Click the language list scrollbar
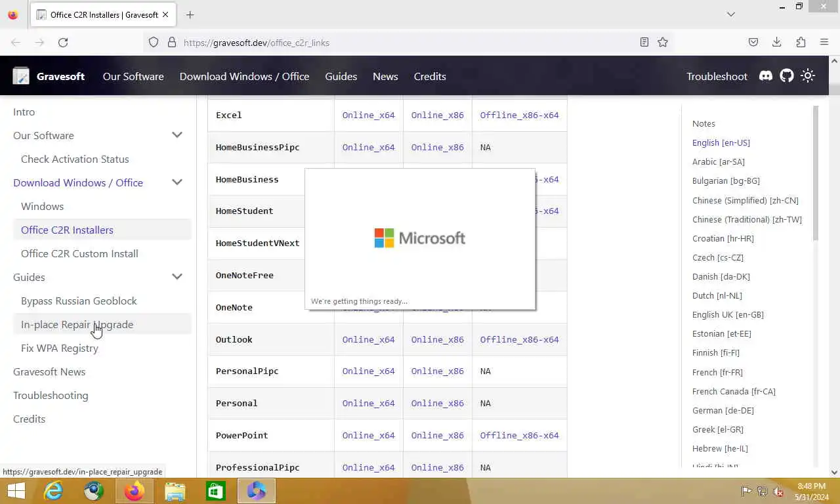The image size is (840, 504). 816,173
